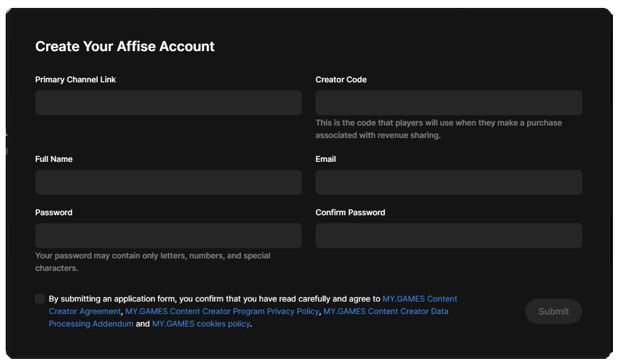Select the Full Name input field
630x364 pixels.
coord(168,182)
